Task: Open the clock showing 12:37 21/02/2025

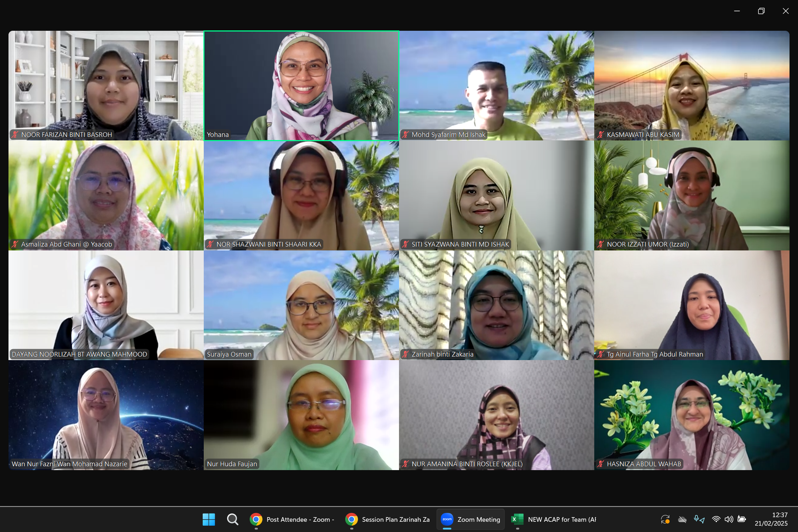Action: tap(771, 519)
